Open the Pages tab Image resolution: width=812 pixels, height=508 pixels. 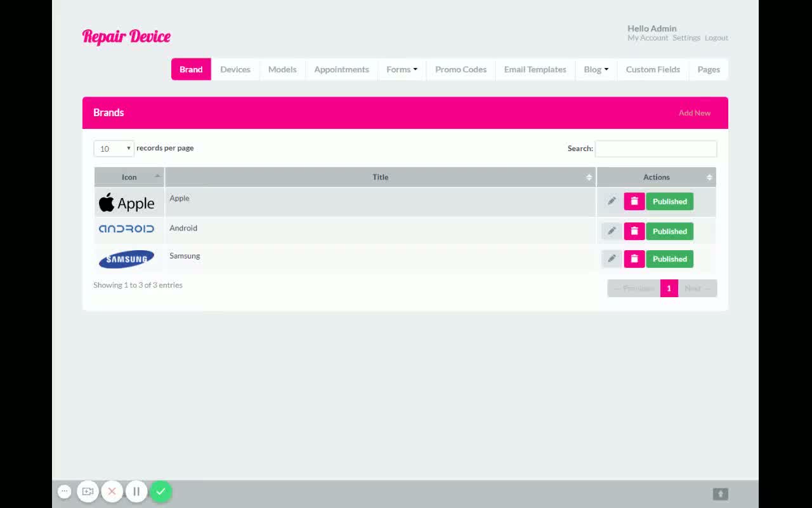coord(709,69)
